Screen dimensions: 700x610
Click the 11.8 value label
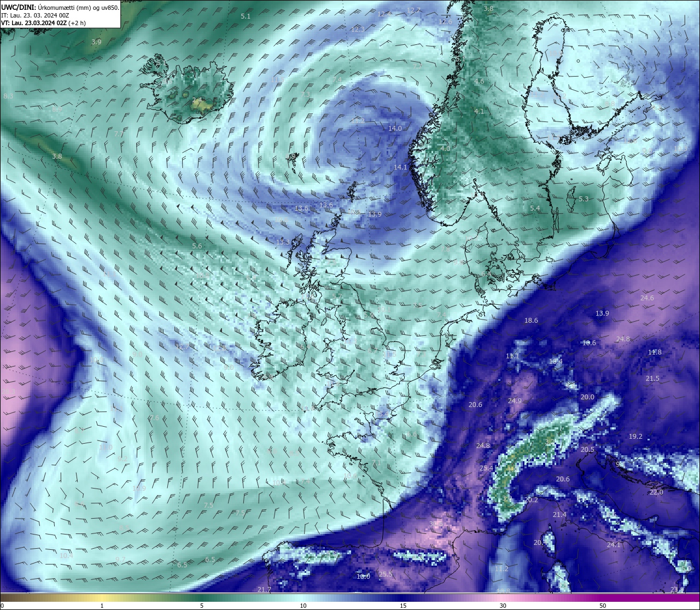click(655, 352)
